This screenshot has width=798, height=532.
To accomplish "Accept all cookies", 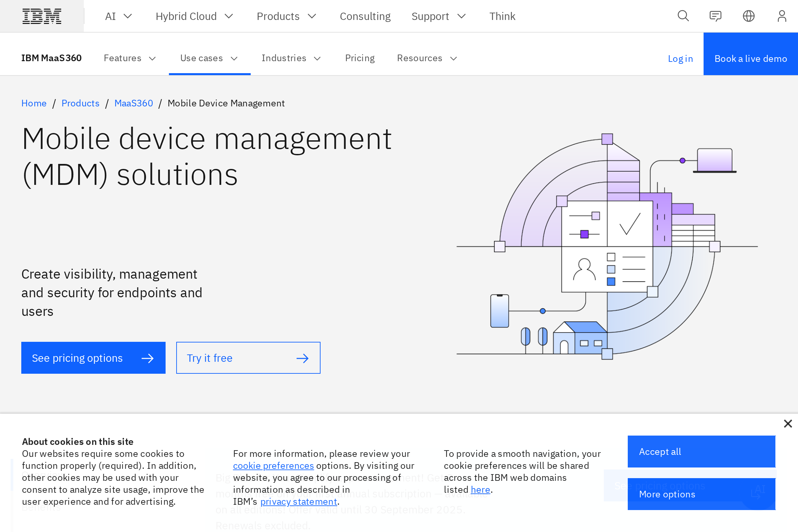I will (701, 451).
